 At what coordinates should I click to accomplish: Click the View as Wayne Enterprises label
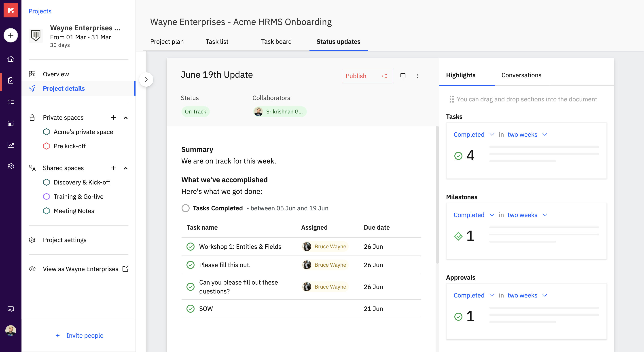click(x=80, y=269)
